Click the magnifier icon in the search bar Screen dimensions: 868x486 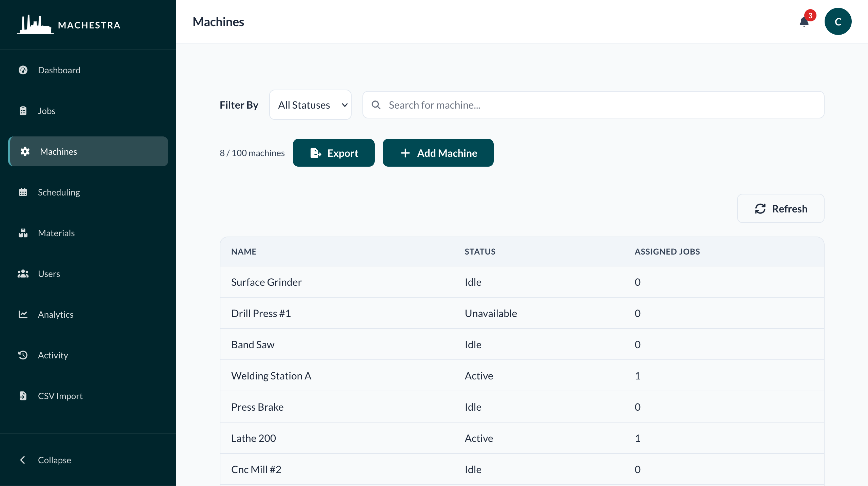[376, 105]
